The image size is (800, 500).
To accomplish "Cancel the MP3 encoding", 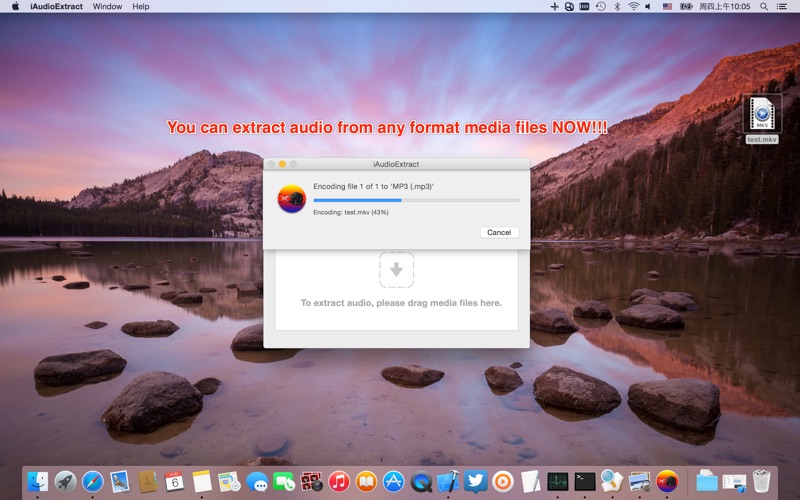I will (499, 232).
